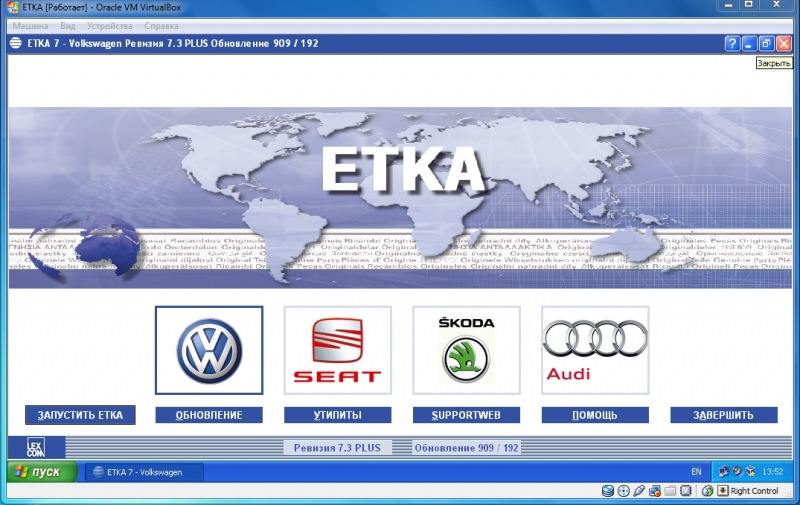The width and height of the screenshot is (800, 505).
Task: Open the ОБНОВЛЕНИЕ update button
Action: (x=209, y=415)
